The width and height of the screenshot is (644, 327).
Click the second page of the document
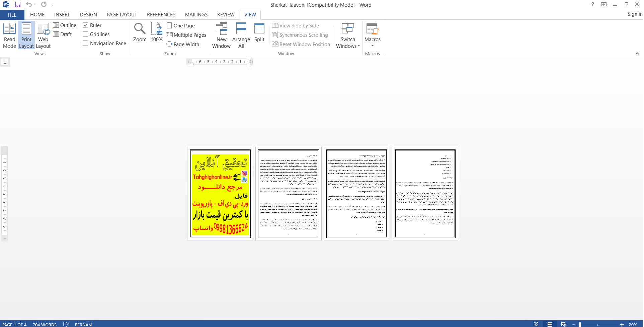coord(288,194)
